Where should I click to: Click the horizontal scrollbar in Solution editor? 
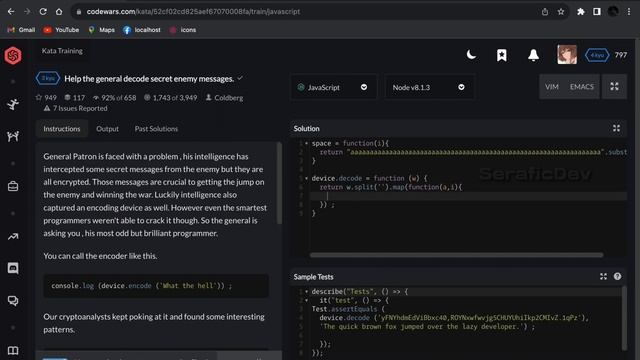pyautogui.click(x=456, y=255)
